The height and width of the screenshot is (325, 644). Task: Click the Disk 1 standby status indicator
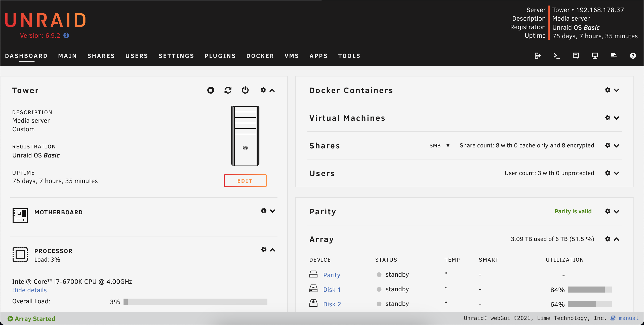[379, 289]
